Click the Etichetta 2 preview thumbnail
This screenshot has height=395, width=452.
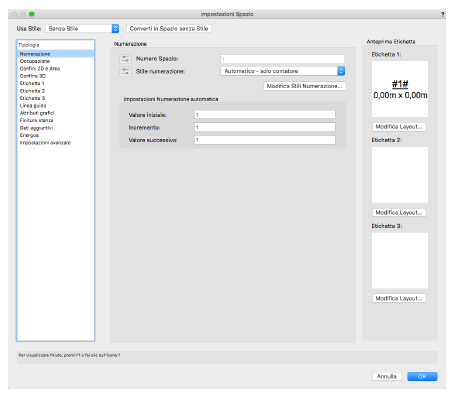click(400, 175)
